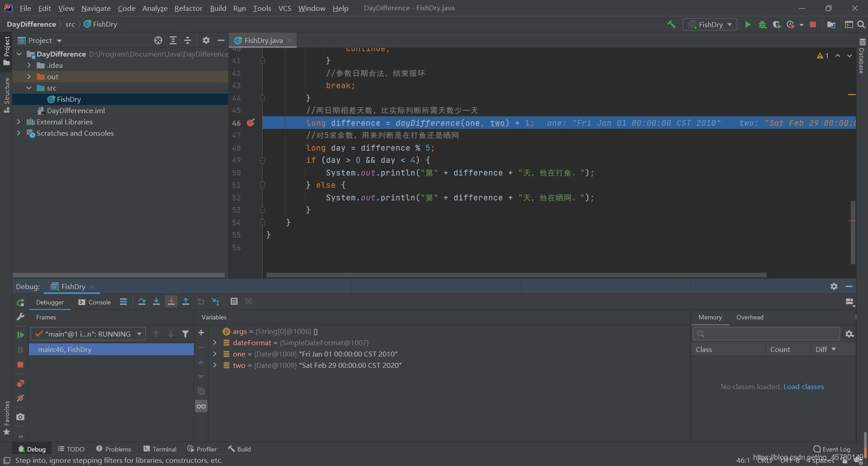Stop debug session red square in sidebar
The image size is (868, 466).
[x=20, y=365]
